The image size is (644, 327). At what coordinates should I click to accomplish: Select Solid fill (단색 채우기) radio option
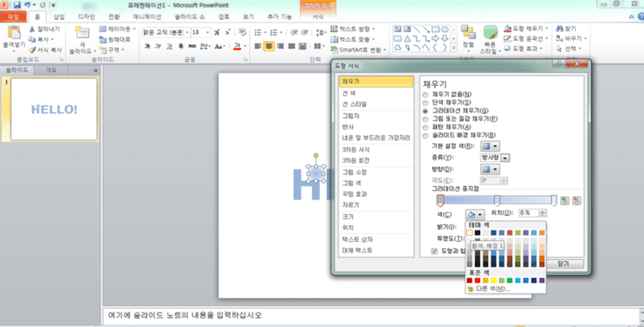click(426, 102)
